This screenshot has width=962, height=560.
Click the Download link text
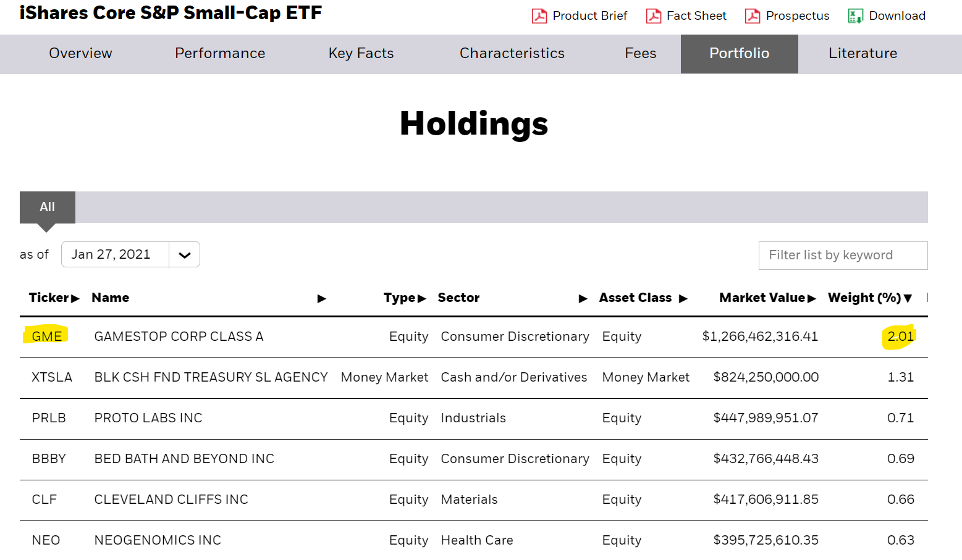897,16
